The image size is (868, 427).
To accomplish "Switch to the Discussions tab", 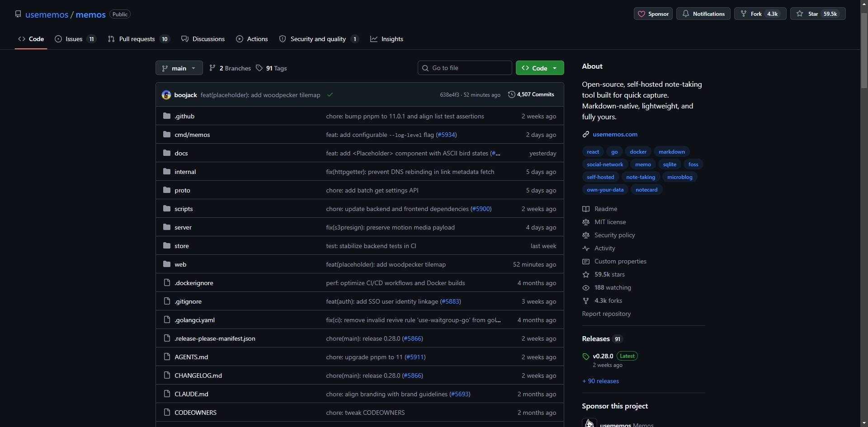I will [x=203, y=39].
